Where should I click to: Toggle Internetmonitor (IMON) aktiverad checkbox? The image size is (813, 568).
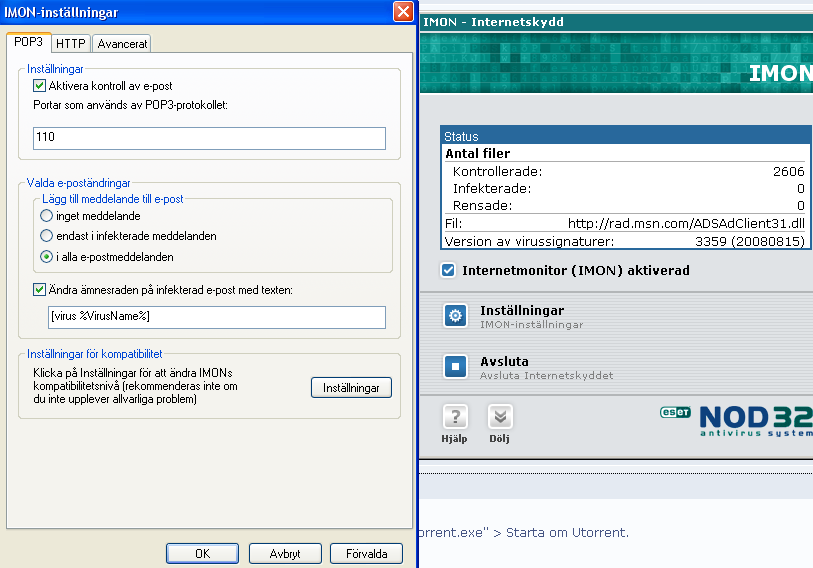pos(448,270)
